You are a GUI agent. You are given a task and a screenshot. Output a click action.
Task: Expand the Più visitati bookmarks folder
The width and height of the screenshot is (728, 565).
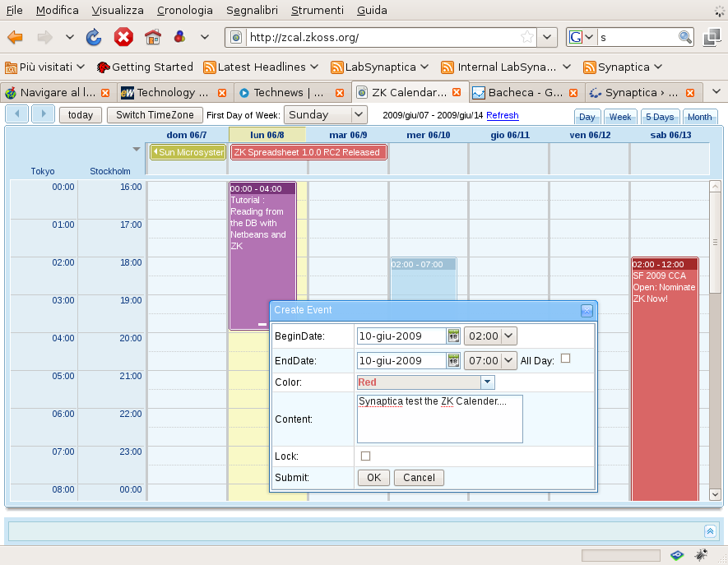45,67
